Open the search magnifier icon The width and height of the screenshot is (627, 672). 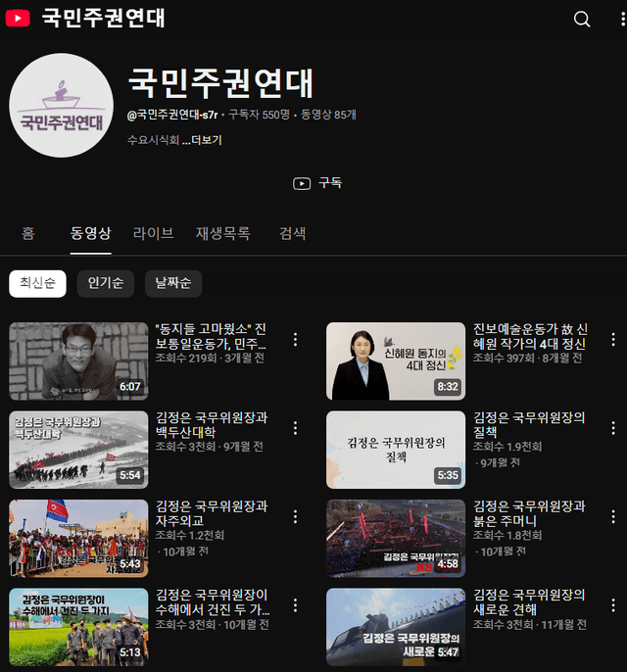582,19
